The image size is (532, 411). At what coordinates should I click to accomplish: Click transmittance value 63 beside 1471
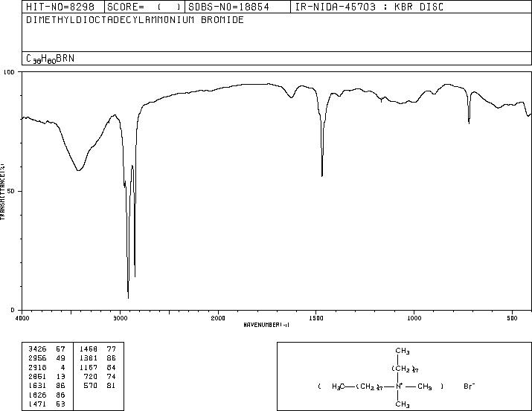coord(60,404)
